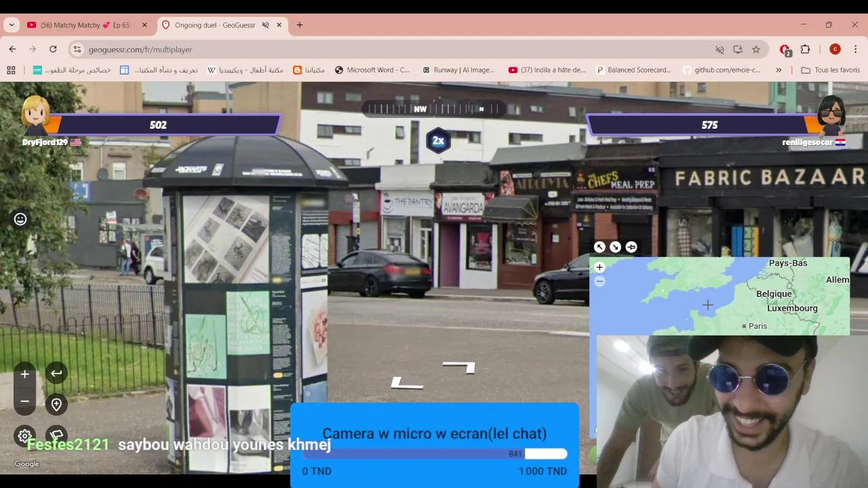Expand the tab search dropdown

(12, 25)
